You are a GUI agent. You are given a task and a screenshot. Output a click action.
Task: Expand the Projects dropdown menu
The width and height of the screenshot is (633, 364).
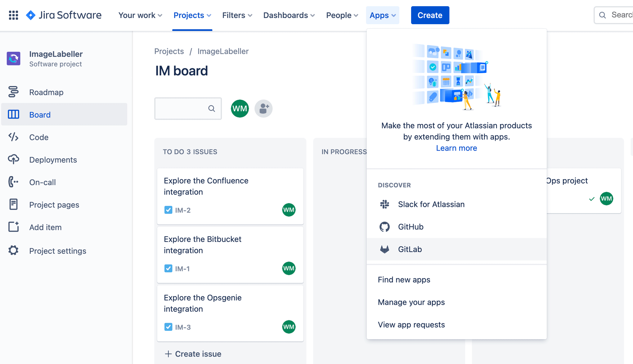[x=192, y=15]
